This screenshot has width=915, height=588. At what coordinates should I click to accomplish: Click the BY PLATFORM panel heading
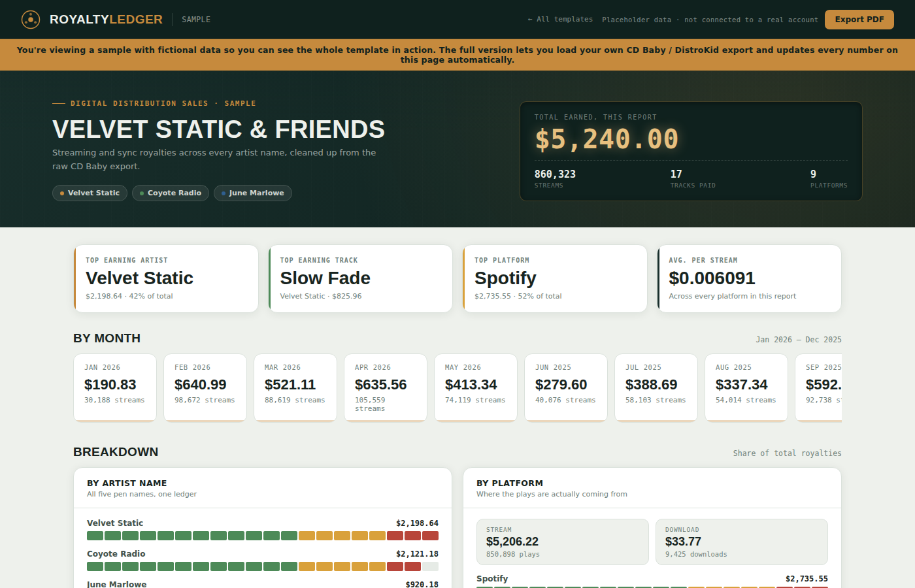pyautogui.click(x=510, y=483)
